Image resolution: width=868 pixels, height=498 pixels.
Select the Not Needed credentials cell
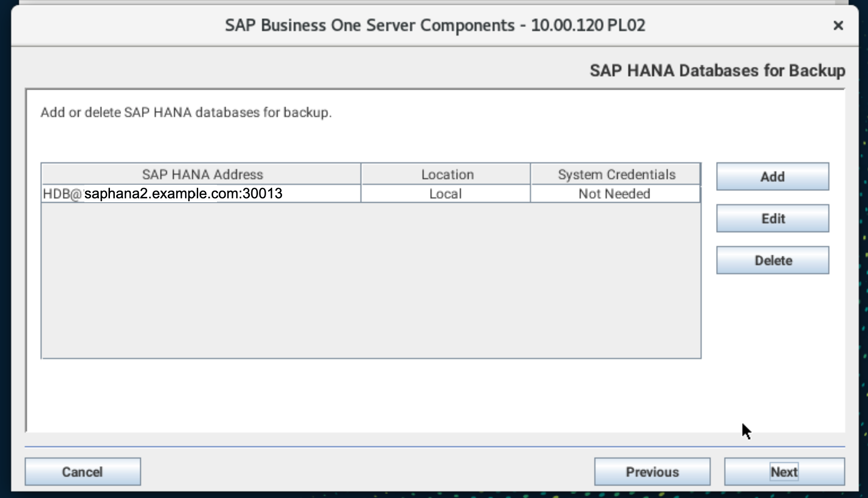pos(615,194)
